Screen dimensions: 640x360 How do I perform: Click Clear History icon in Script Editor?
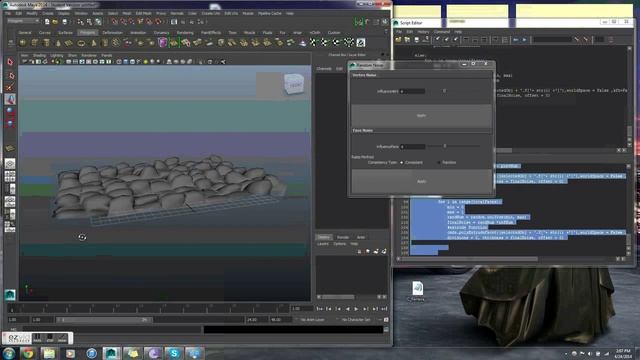tap(438, 40)
